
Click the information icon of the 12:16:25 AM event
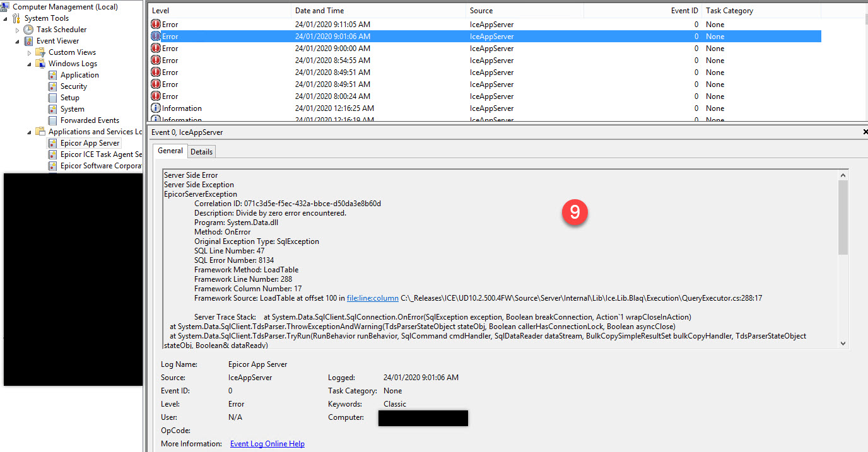pyautogui.click(x=156, y=108)
